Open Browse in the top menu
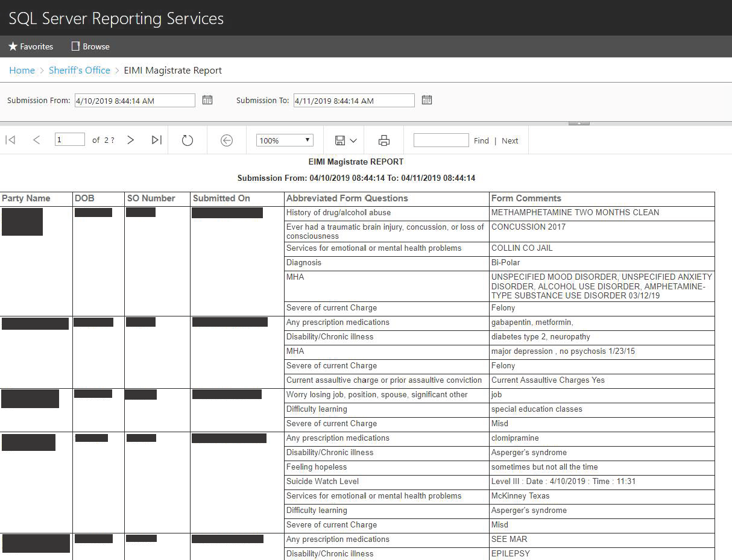732x560 pixels. (x=90, y=46)
